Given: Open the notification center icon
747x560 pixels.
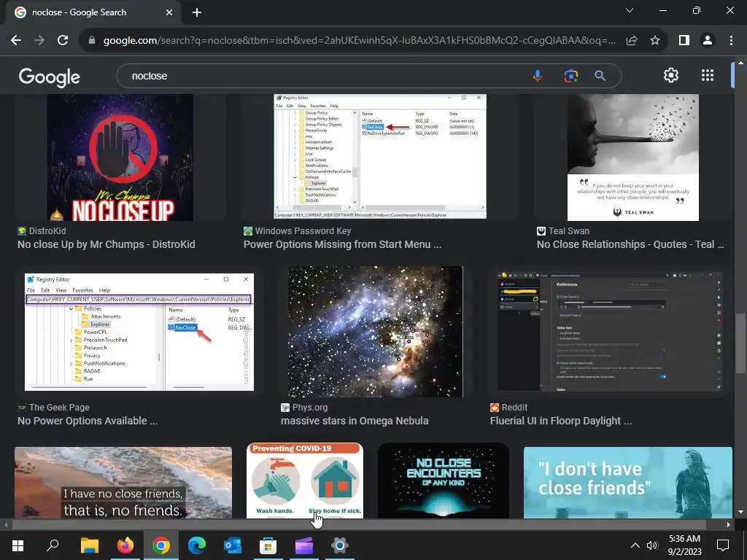Looking at the screenshot, I should (723, 545).
